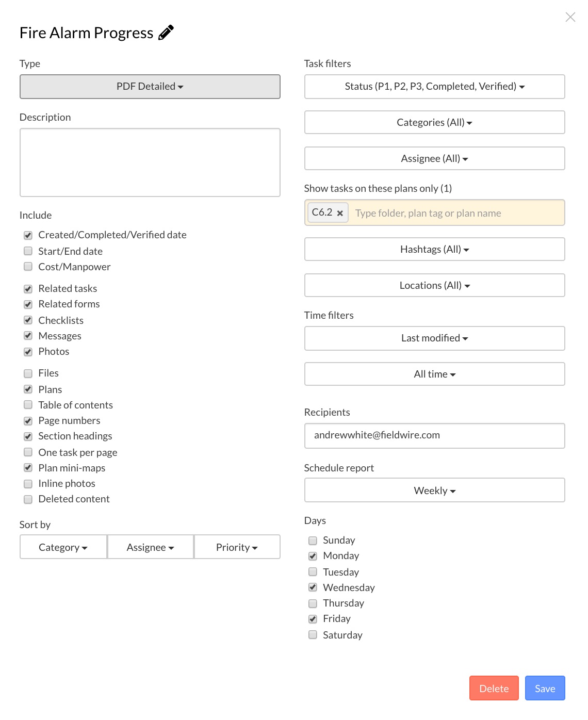The height and width of the screenshot is (720, 588).
Task: Toggle the Inline photos checkbox
Action: click(28, 484)
